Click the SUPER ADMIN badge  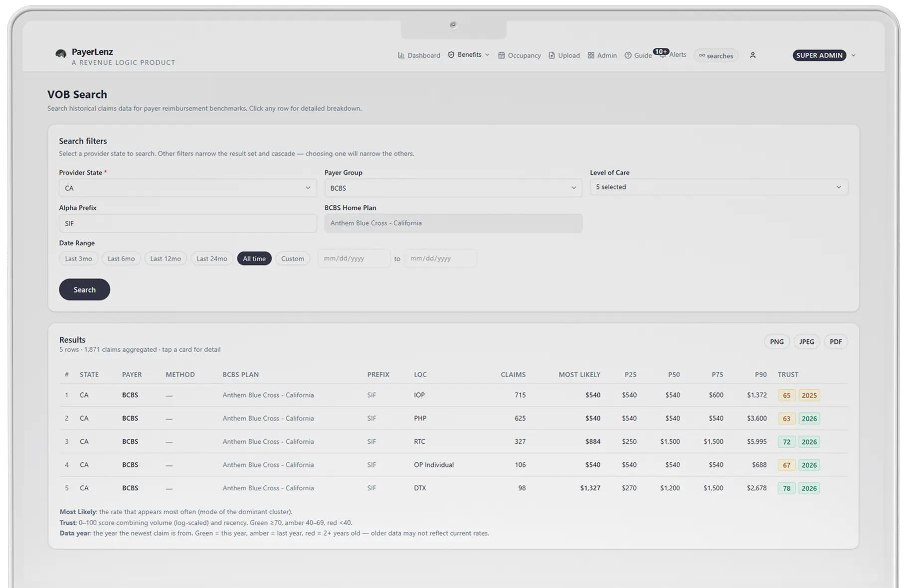click(x=819, y=55)
